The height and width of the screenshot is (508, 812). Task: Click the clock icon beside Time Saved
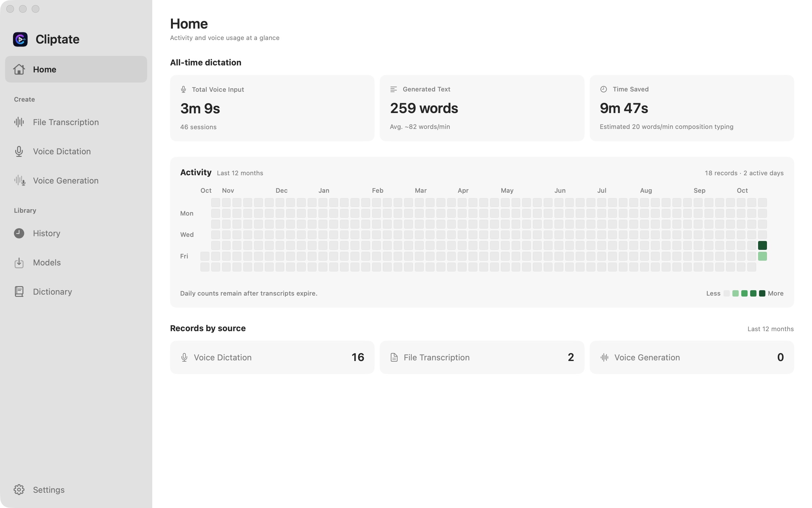tap(603, 89)
